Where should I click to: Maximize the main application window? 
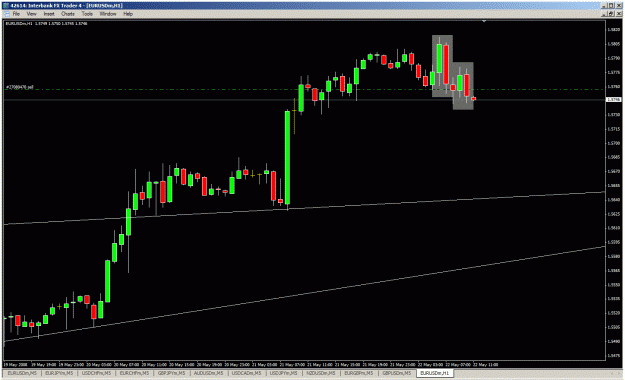pyautogui.click(x=611, y=6)
